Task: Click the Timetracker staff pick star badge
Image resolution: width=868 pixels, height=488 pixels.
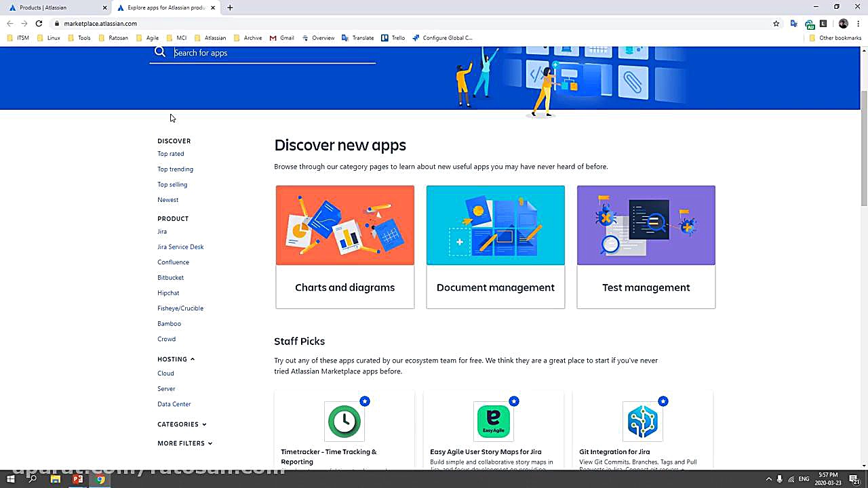Action: tap(365, 401)
